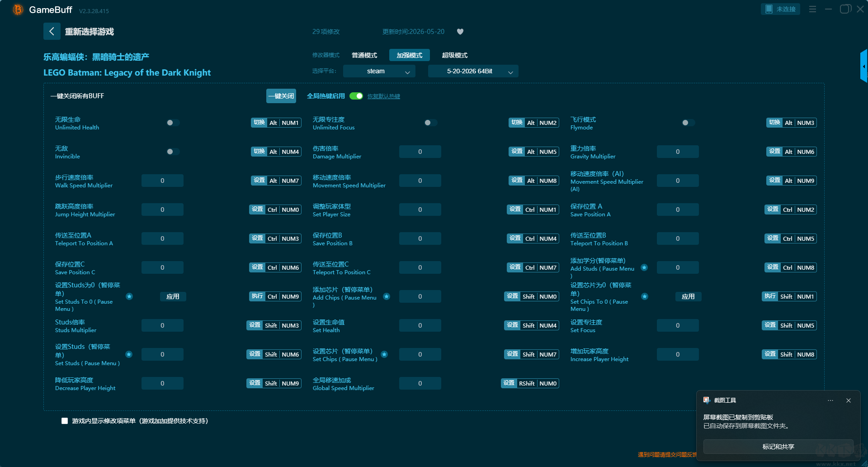Click star icon beside Add Chips
Image resolution: width=868 pixels, height=467 pixels.
pos(387,296)
